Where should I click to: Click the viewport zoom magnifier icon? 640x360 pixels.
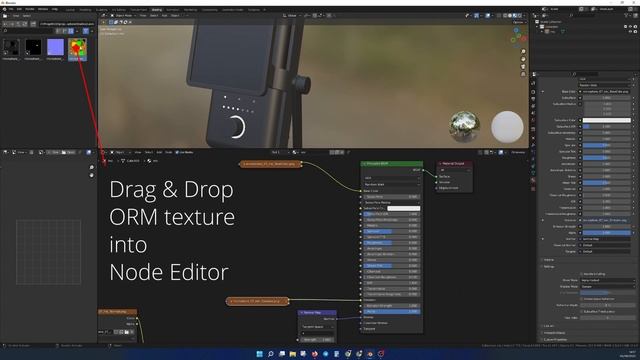523,51
